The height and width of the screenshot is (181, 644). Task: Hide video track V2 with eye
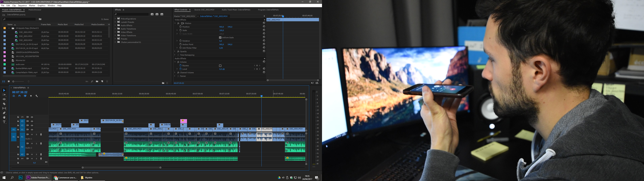(x=32, y=126)
